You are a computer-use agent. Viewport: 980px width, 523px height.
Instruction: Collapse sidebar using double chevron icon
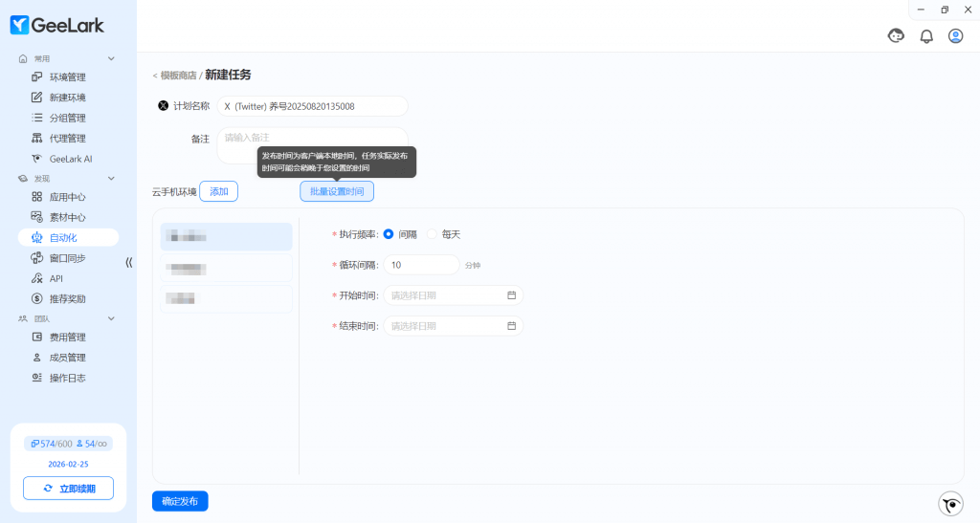129,262
